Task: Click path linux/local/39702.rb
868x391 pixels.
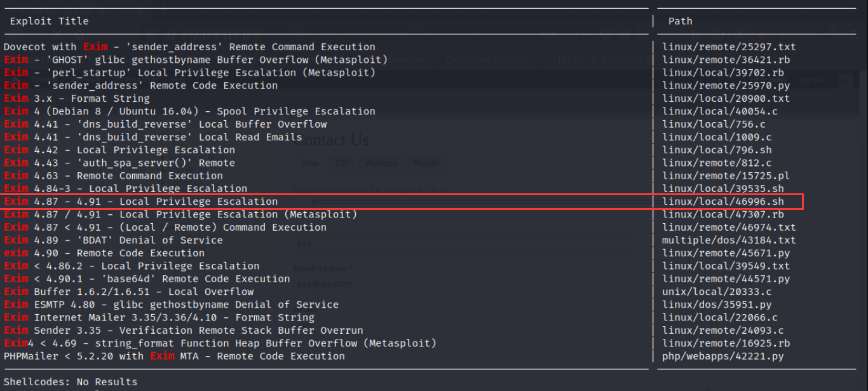Action: 723,72
